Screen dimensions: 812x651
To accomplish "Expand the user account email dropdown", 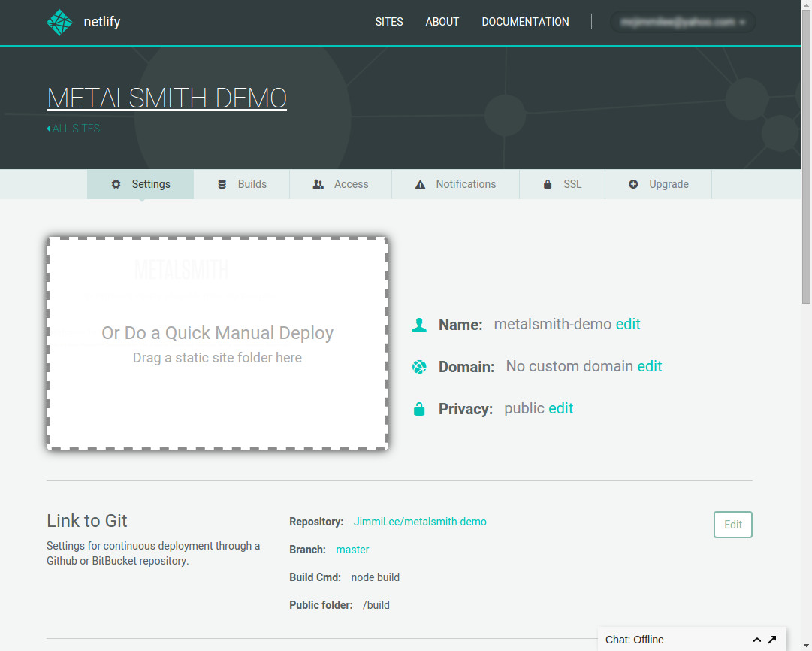I will click(682, 22).
